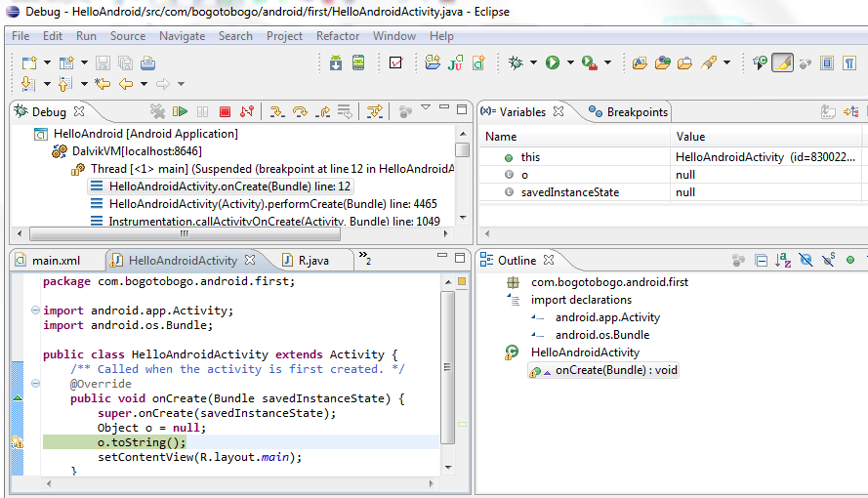
Task: Click the Suspend pause icon
Action: click(x=203, y=111)
